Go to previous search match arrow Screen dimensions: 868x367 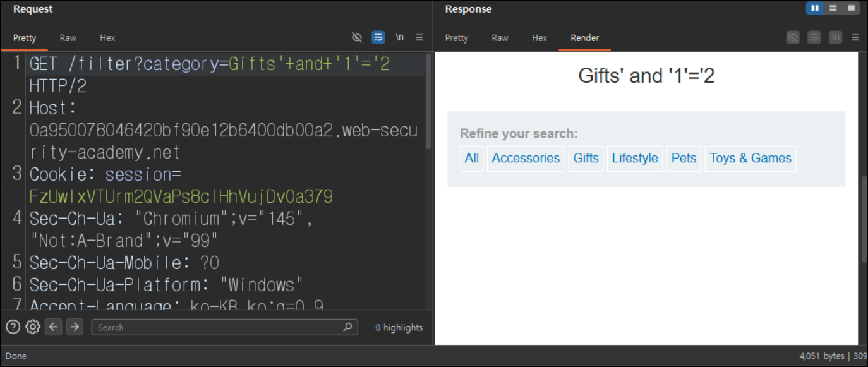click(53, 327)
